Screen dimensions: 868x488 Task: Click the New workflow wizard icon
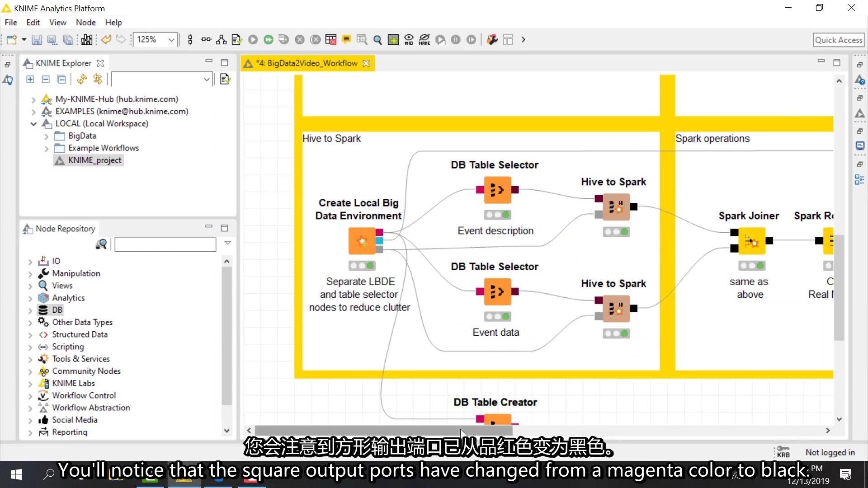[x=12, y=40]
